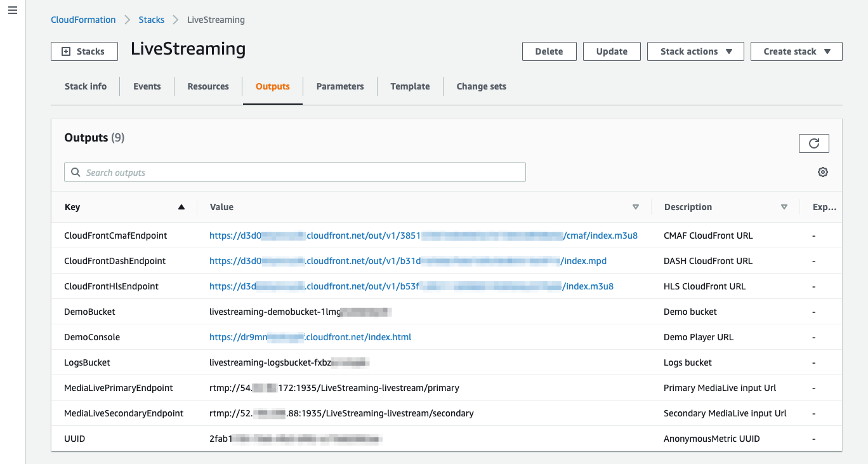The height and width of the screenshot is (464, 868).
Task: Open the HLS CloudFront endpoint URL
Action: pyautogui.click(x=411, y=286)
